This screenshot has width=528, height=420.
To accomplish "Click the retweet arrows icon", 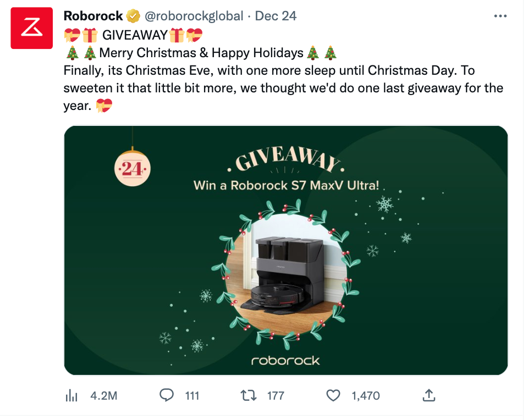I will coord(249,395).
